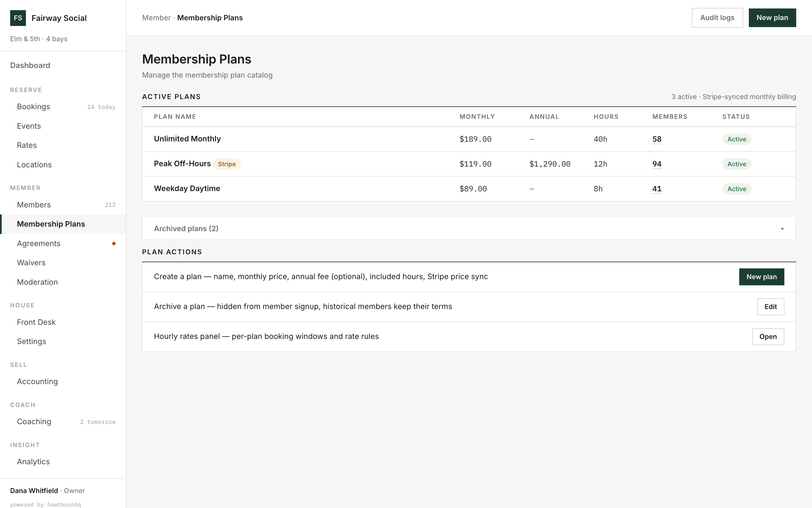Open the Hourly rates panel
Viewport: 812px width, 508px height.
coord(768,337)
